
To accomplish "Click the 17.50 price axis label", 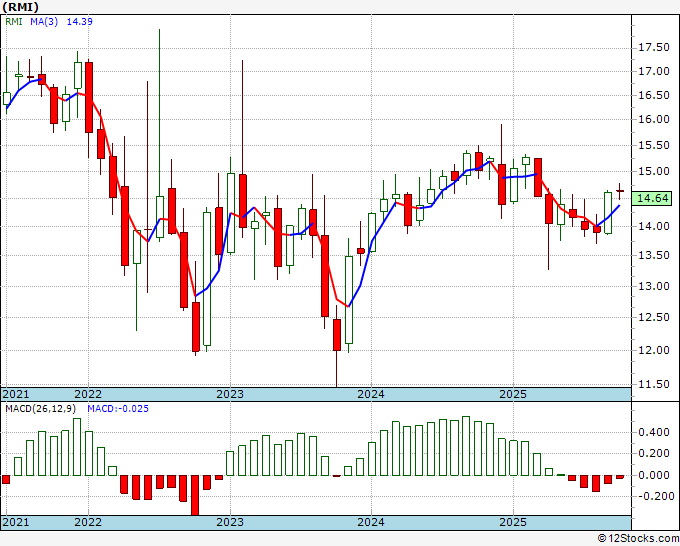I will click(654, 48).
